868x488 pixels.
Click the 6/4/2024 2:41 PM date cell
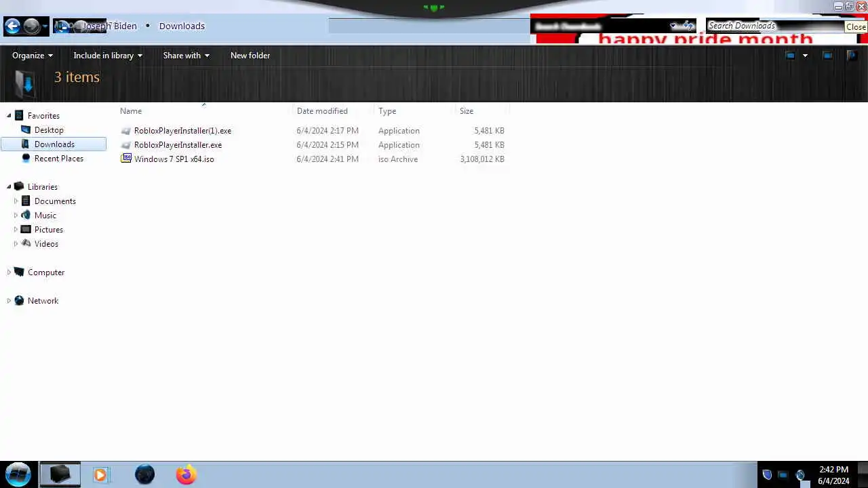(x=328, y=159)
